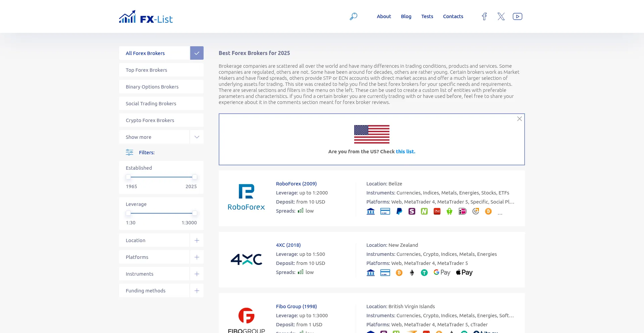Open the Blog menu item
The height and width of the screenshot is (333, 644).
coord(406,16)
